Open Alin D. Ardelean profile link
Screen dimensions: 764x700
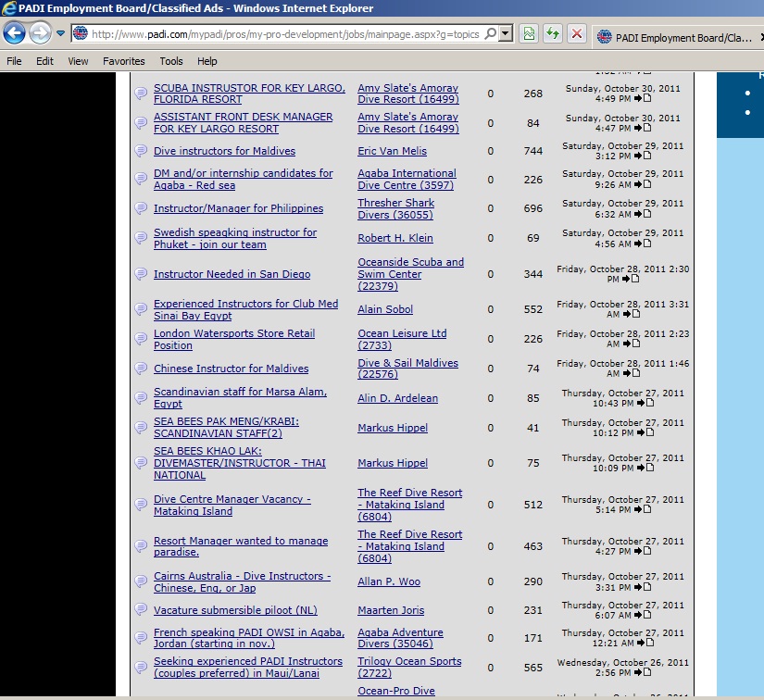tap(397, 398)
